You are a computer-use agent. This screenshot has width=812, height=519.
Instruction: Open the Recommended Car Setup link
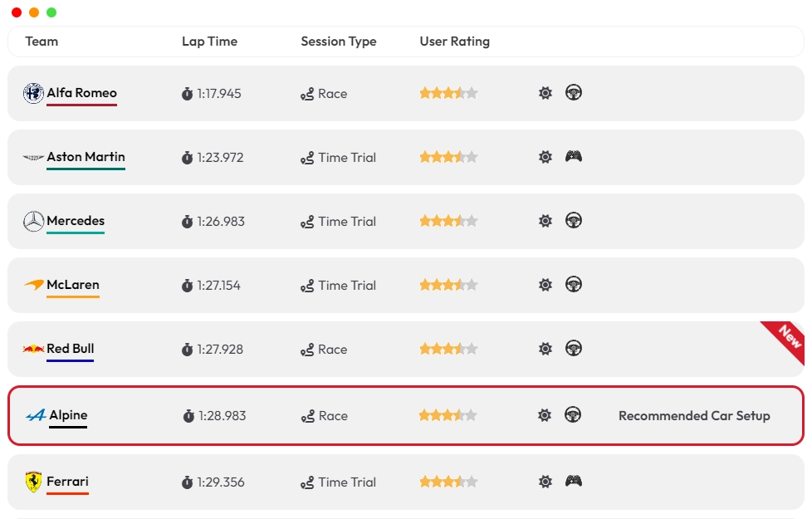[x=694, y=416]
